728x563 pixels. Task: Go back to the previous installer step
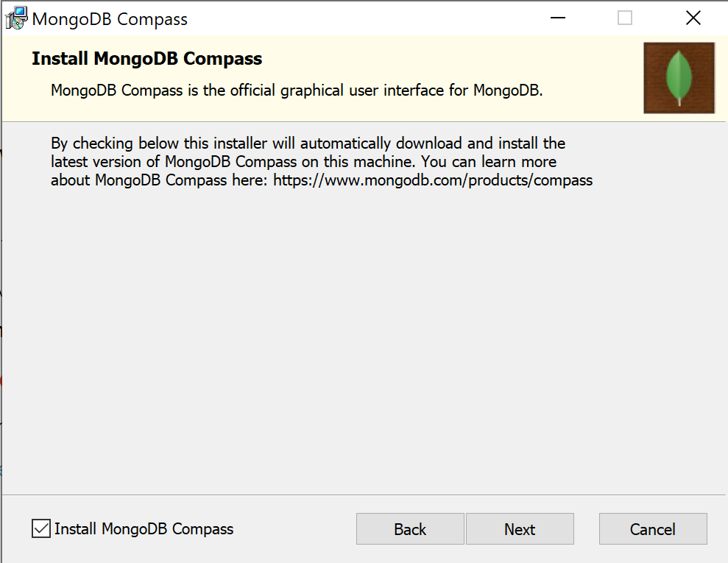pyautogui.click(x=410, y=529)
